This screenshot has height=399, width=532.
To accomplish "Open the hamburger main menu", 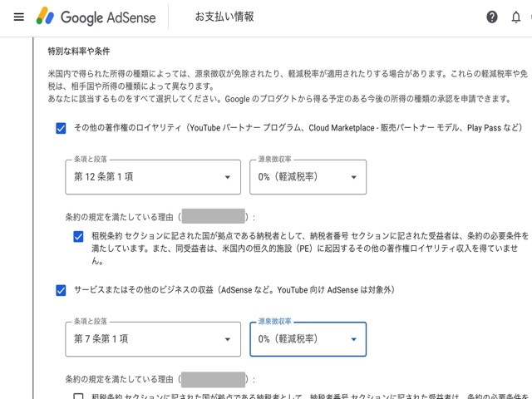I will [x=19, y=17].
